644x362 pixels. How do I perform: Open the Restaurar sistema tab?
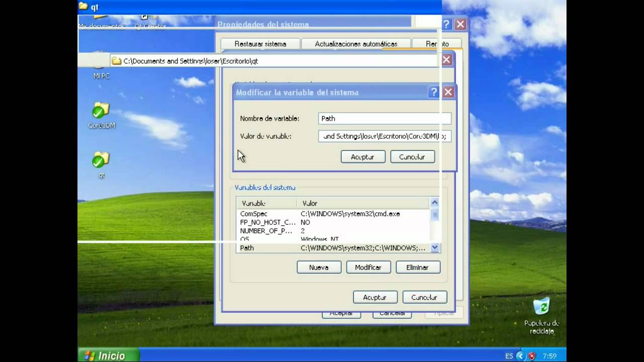coord(260,44)
